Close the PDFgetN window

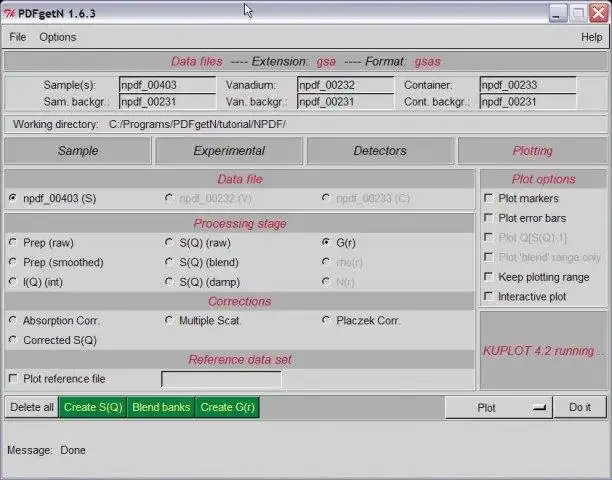(x=598, y=13)
